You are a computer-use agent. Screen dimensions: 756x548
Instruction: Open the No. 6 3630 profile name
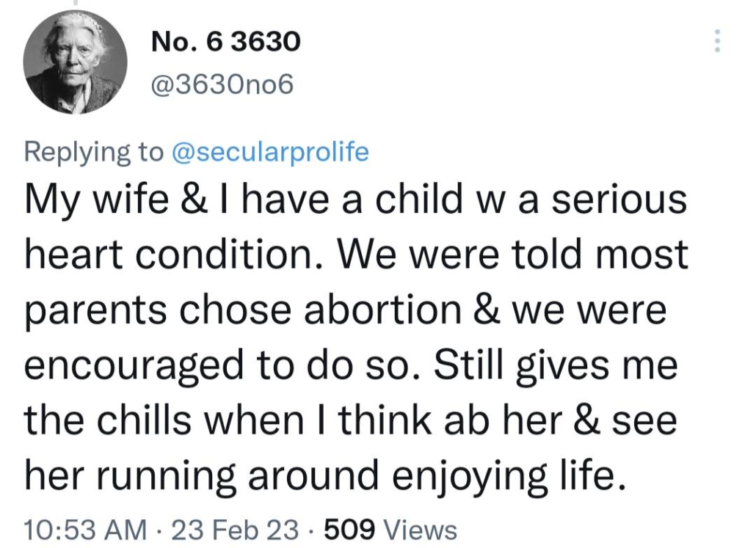tap(225, 43)
